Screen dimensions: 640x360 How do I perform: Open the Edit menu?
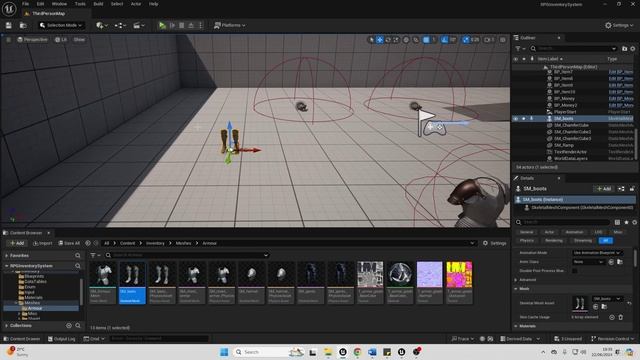[40, 4]
